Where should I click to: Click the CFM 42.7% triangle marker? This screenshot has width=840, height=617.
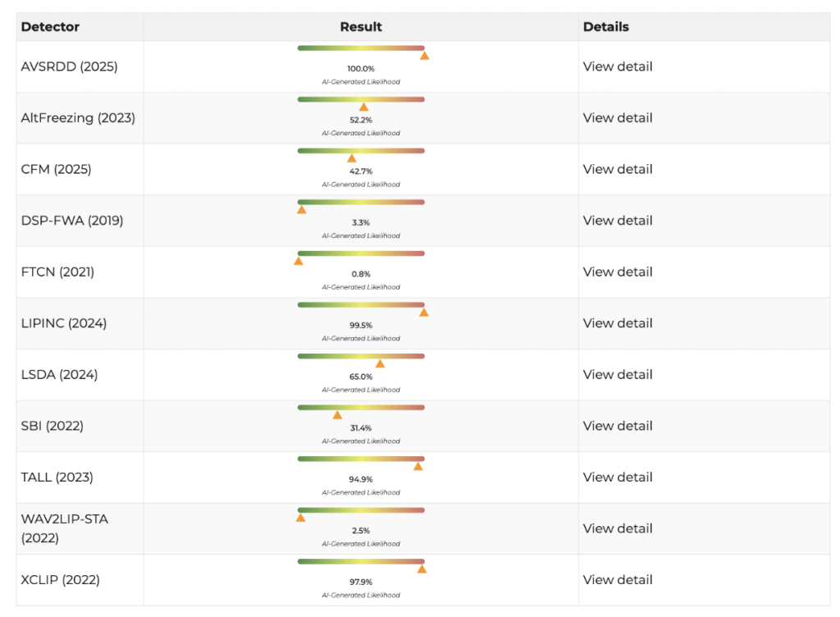click(351, 158)
